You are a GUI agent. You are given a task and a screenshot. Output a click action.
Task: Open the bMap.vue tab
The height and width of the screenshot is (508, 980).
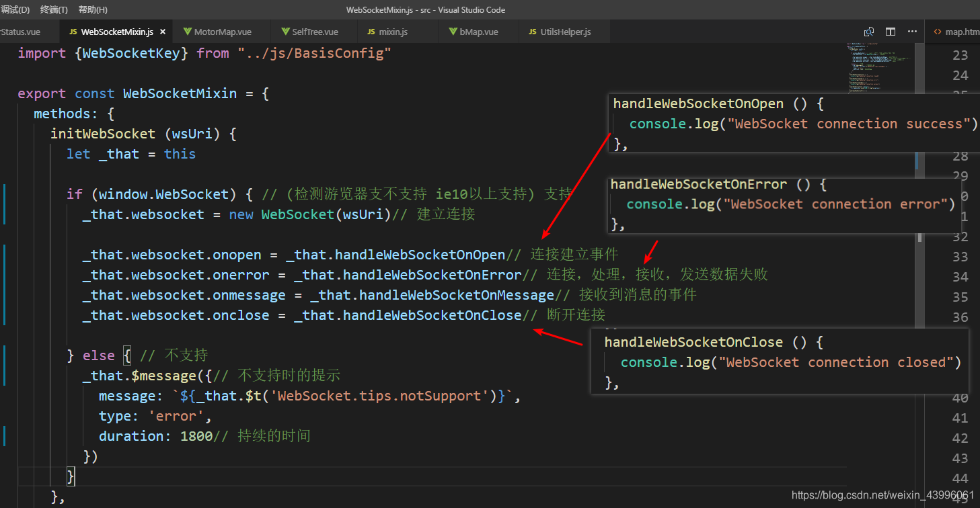[x=479, y=32]
